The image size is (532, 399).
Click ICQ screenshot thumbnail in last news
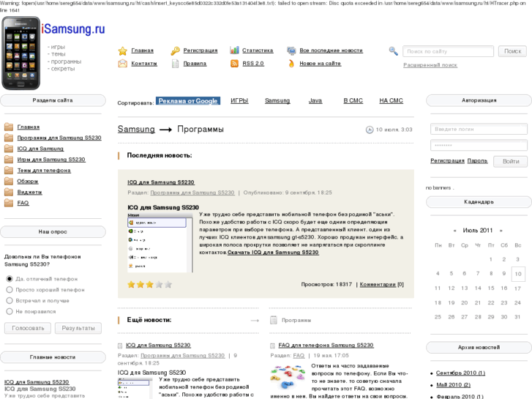coord(160,243)
